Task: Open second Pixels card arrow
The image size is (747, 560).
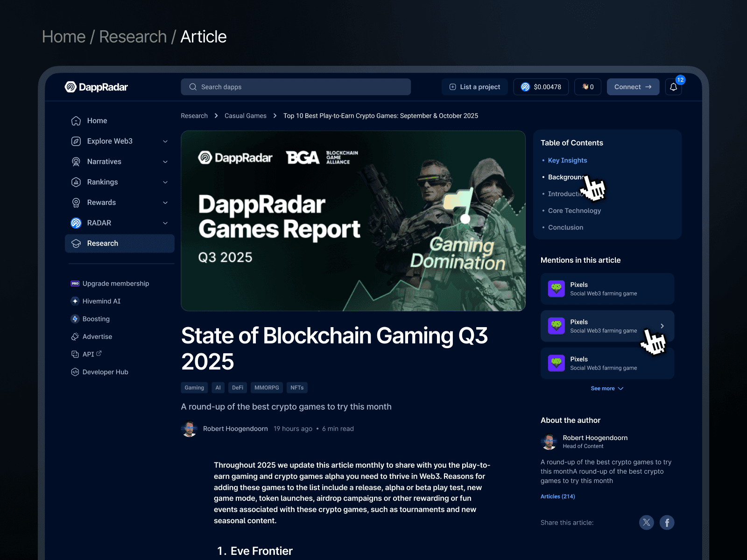Action: click(x=662, y=326)
